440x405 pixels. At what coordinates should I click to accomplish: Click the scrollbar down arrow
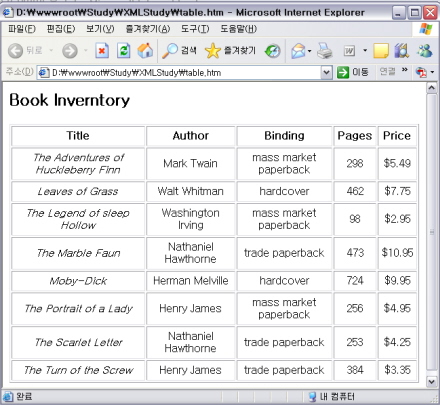(432, 381)
